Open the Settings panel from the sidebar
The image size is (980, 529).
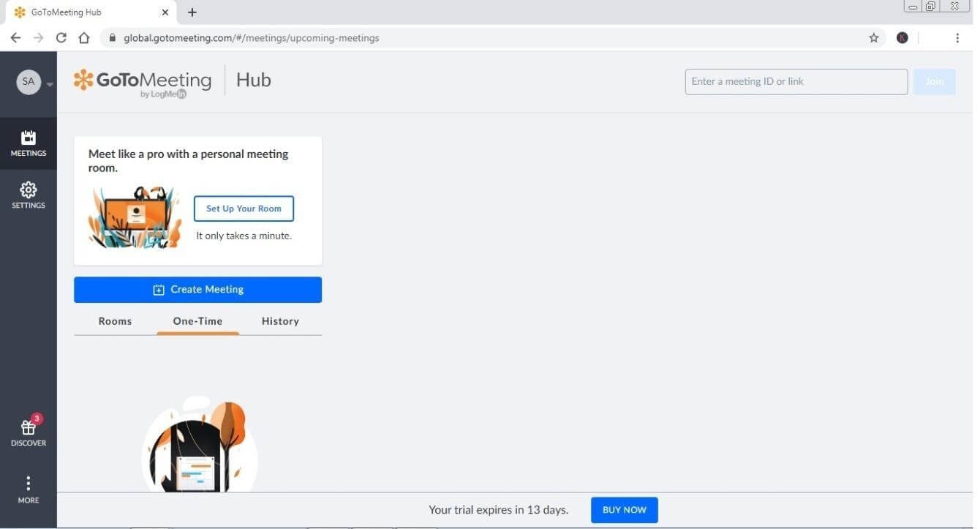(28, 195)
